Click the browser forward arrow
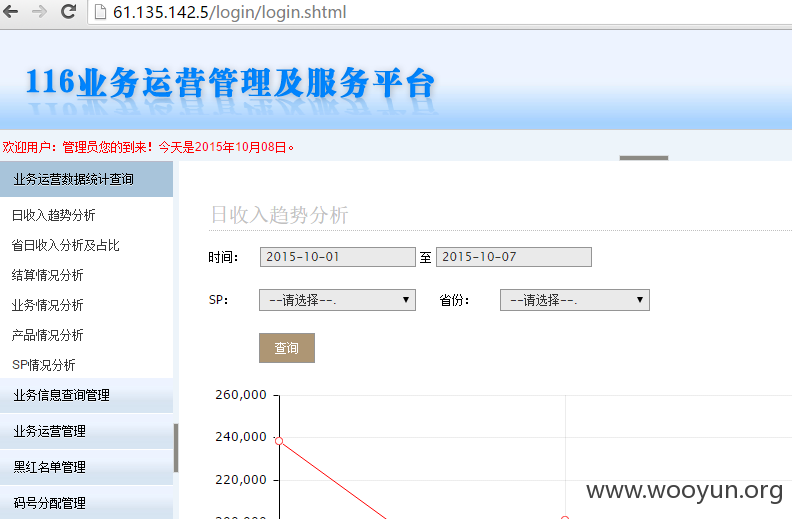 (x=39, y=12)
